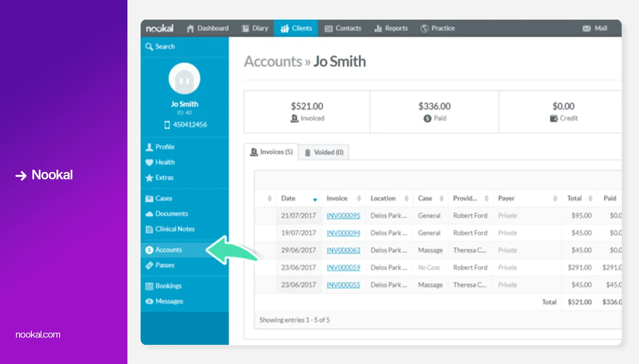Open invoice INV000063
The width and height of the screenshot is (639, 364).
pyautogui.click(x=343, y=250)
